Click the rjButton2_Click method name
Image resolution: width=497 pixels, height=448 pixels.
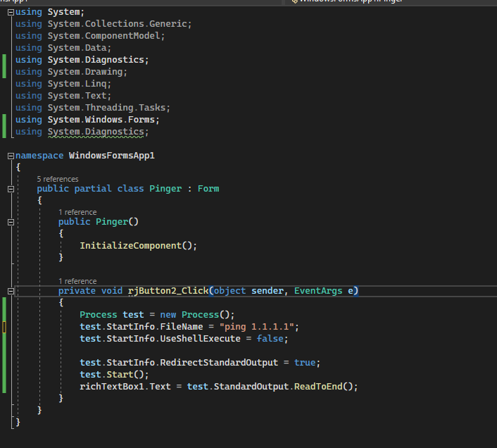[168, 291]
